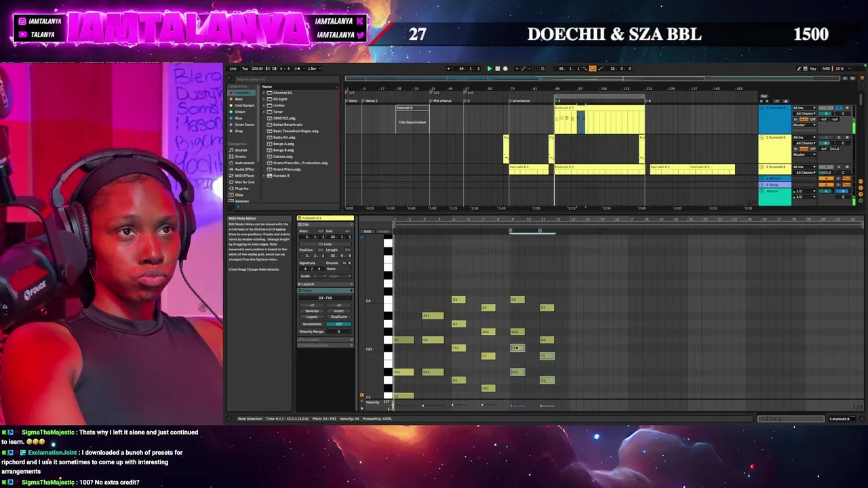Toggle the orange arrangement Loop switch
The image size is (868, 488).
tap(592, 68)
